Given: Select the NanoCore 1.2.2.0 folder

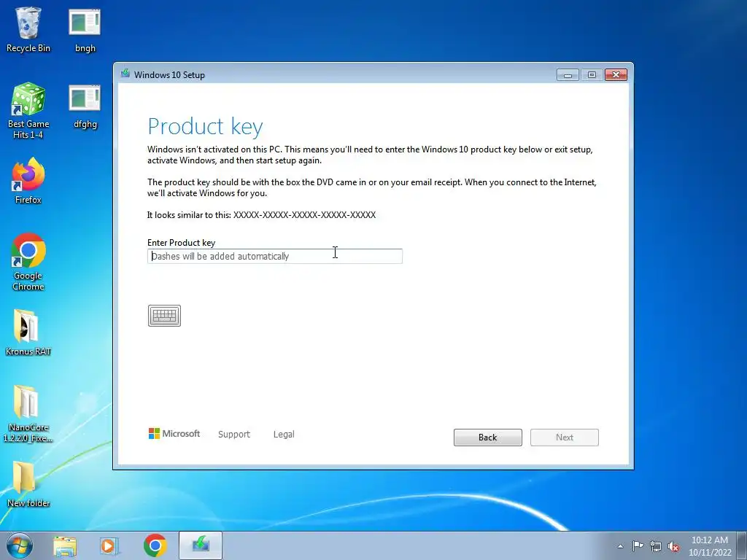Looking at the screenshot, I should [x=28, y=413].
